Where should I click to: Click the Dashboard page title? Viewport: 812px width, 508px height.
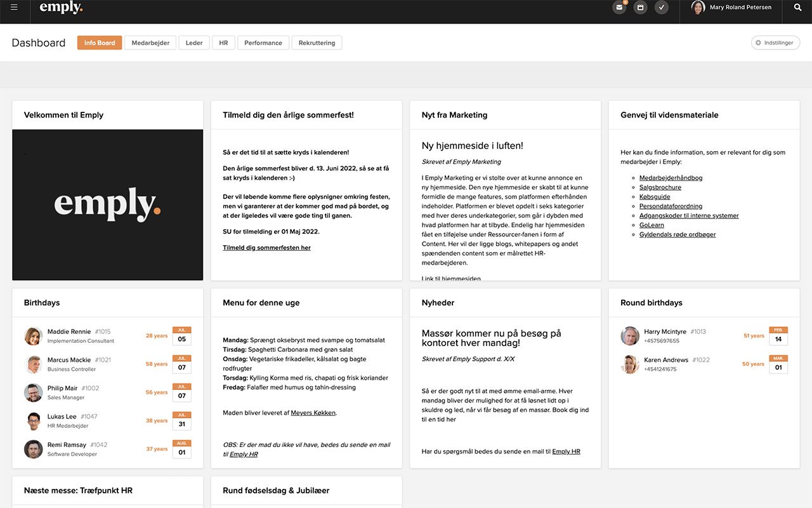pyautogui.click(x=39, y=43)
